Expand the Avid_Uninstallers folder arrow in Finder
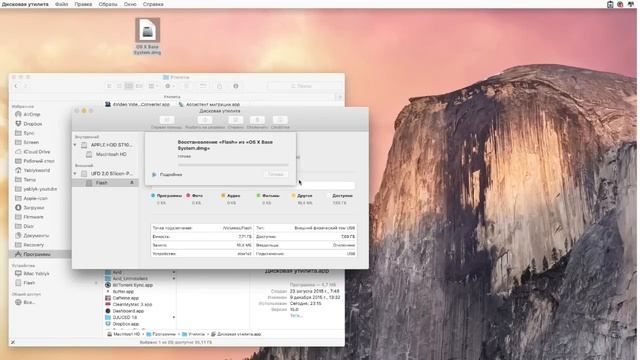640x360 pixels. 174,278
